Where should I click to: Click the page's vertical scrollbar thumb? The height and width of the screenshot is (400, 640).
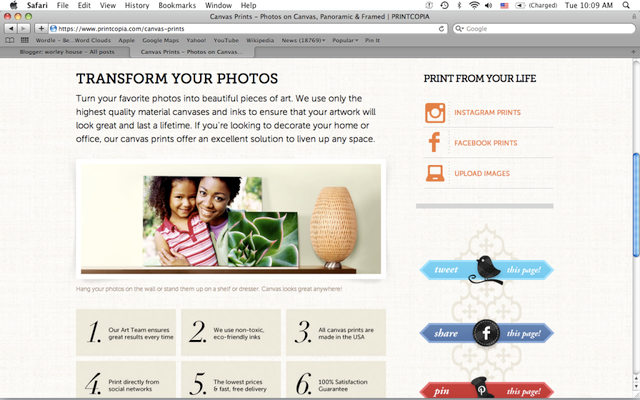(636, 205)
